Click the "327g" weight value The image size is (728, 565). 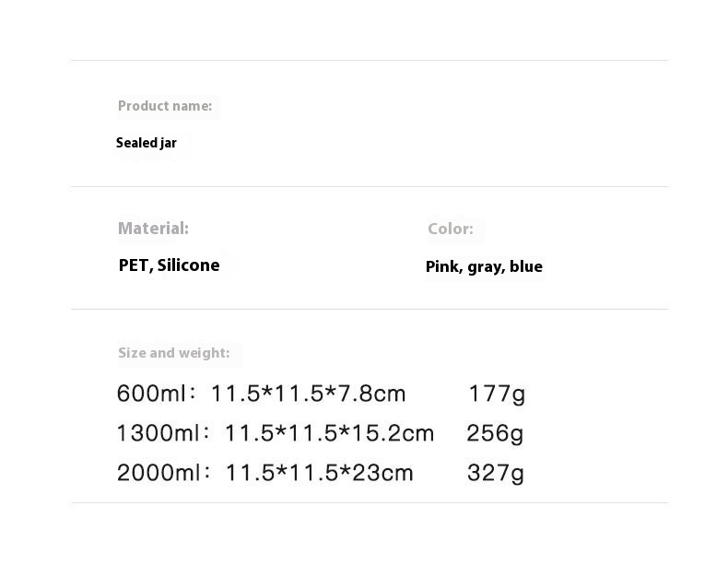tap(496, 474)
